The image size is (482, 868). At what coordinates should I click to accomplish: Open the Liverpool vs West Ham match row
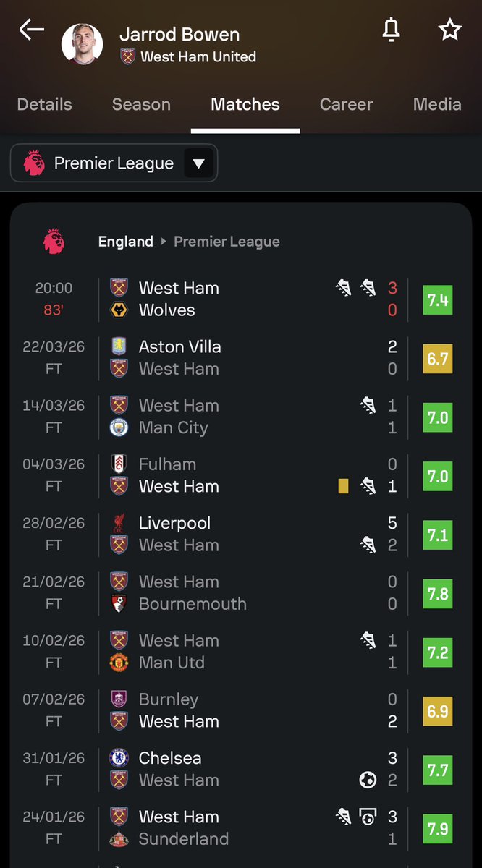pos(241,534)
